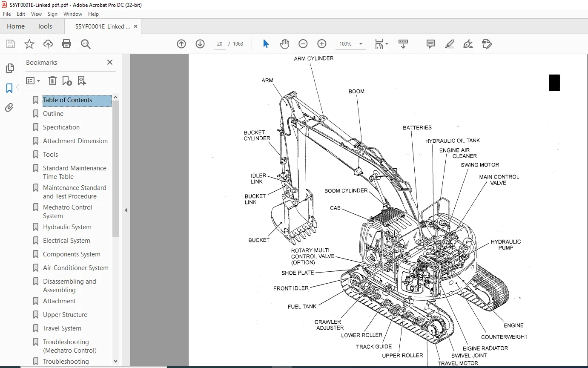The height and width of the screenshot is (368, 588).
Task: Open the Hydraulic System bookmark
Action: pyautogui.click(x=67, y=227)
